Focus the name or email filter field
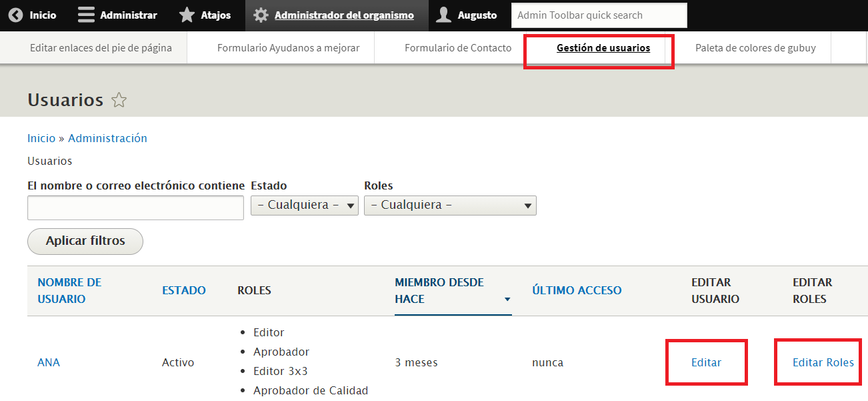 (x=135, y=208)
